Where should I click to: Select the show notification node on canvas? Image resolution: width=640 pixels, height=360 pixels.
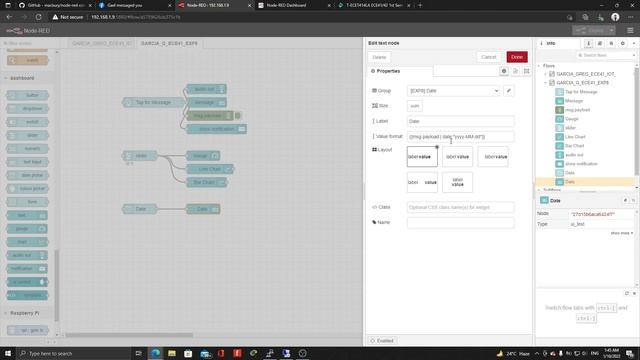point(216,129)
